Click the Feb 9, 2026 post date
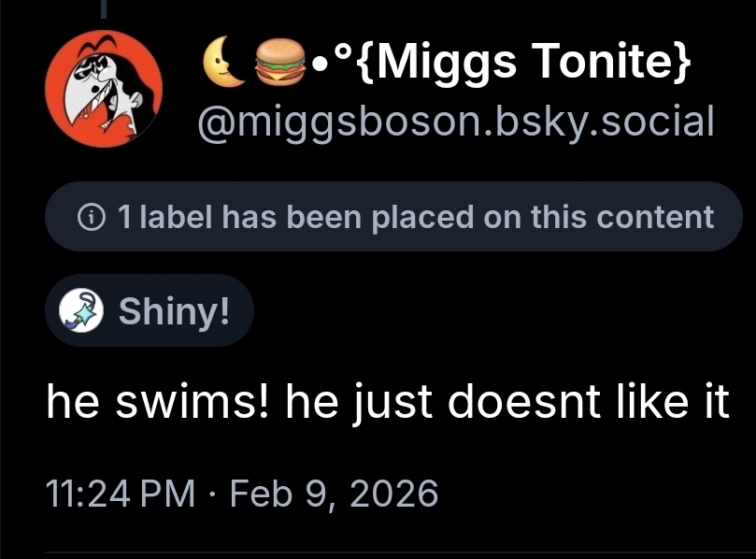 coord(333,493)
